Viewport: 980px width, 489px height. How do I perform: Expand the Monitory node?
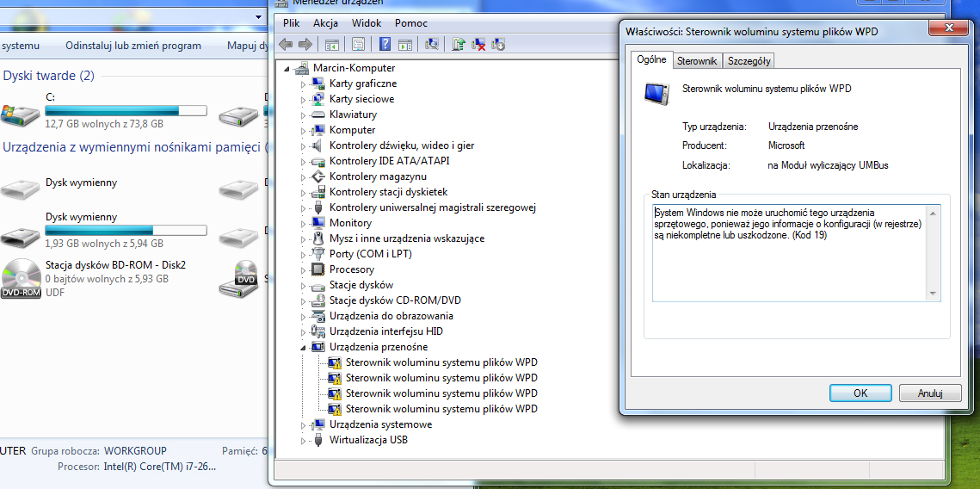pyautogui.click(x=303, y=223)
